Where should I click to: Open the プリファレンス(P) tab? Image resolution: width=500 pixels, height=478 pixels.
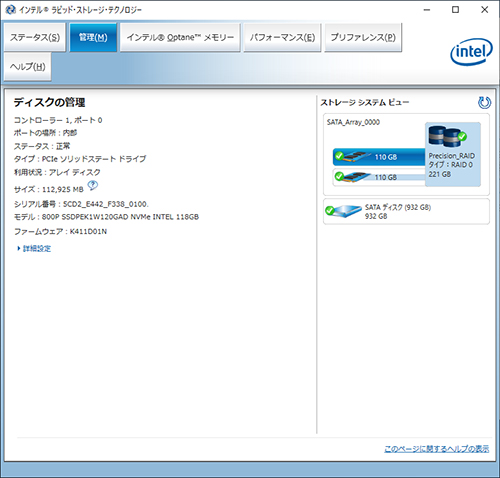[363, 37]
